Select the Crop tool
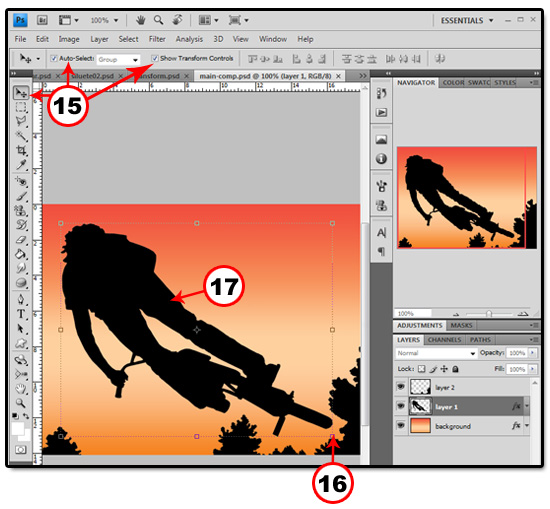Screen dimensions: 550x509 [x=21, y=150]
